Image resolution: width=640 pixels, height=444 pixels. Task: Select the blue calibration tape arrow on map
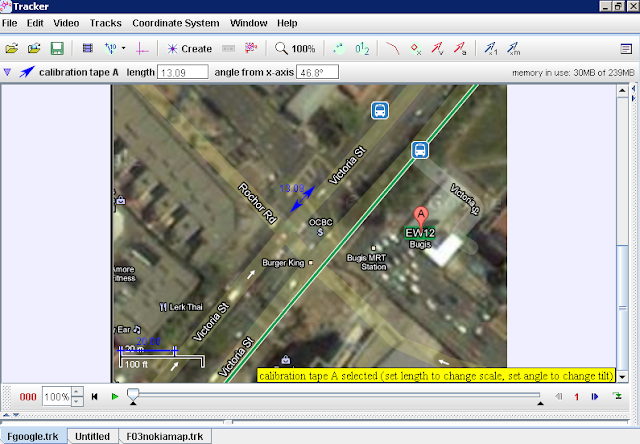pos(302,199)
